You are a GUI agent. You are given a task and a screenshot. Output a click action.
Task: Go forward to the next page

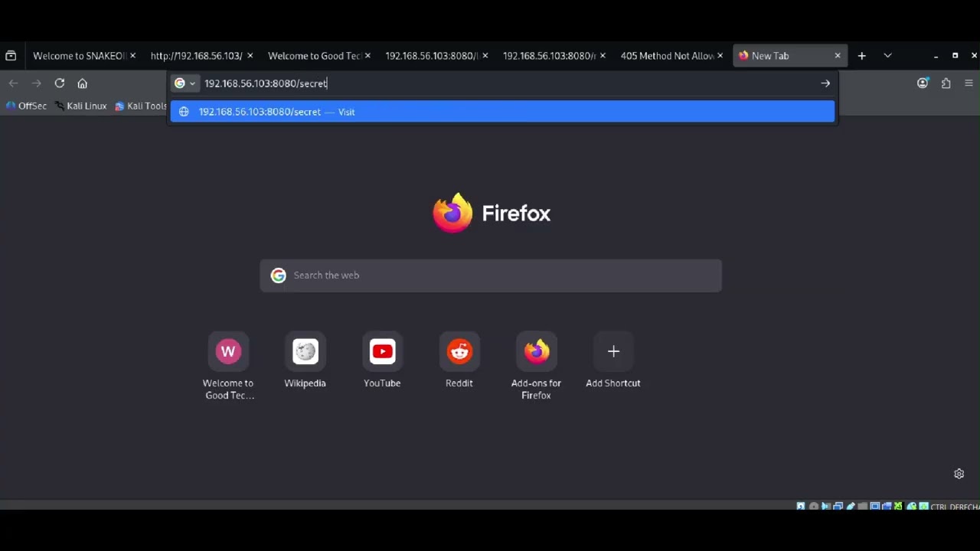tap(36, 83)
